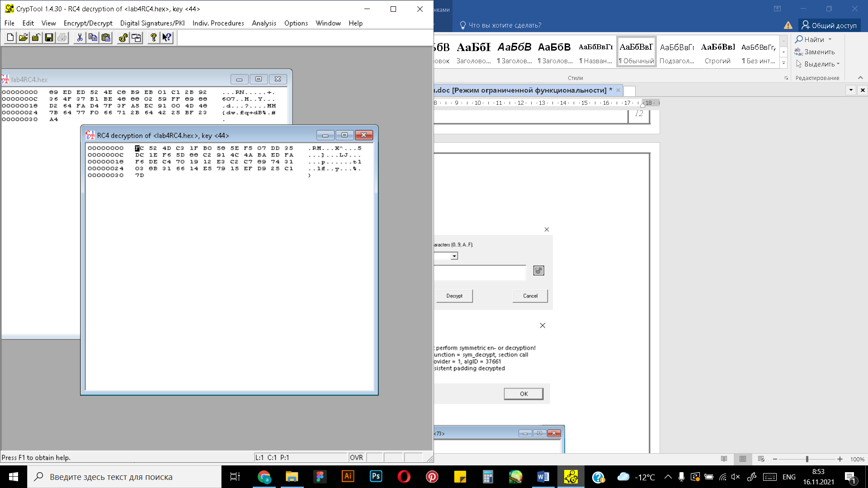
Task: Open Adobe Illustrator from the taskbar
Action: (x=348, y=477)
